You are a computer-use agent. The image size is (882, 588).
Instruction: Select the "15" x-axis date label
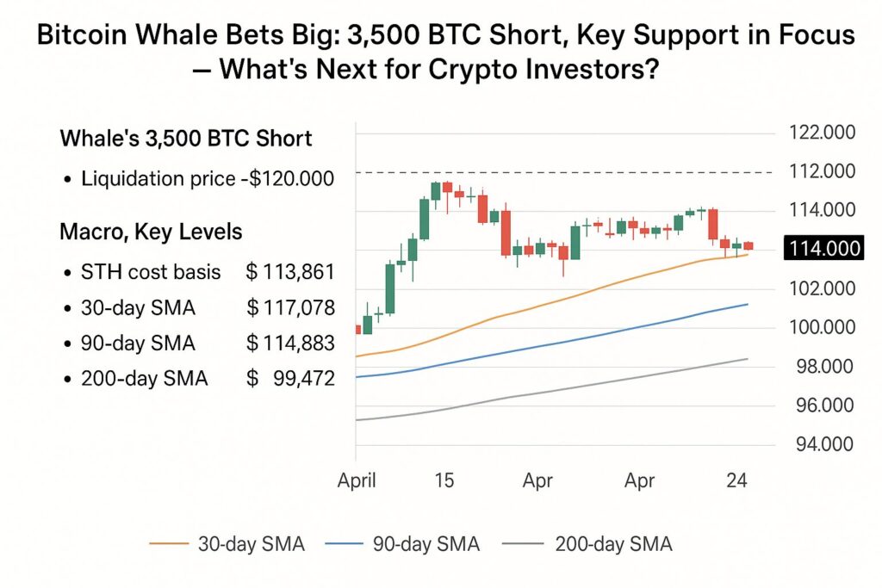444,482
